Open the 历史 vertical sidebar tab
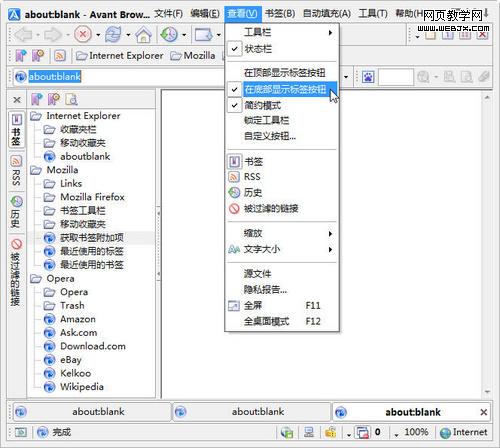 (x=16, y=212)
